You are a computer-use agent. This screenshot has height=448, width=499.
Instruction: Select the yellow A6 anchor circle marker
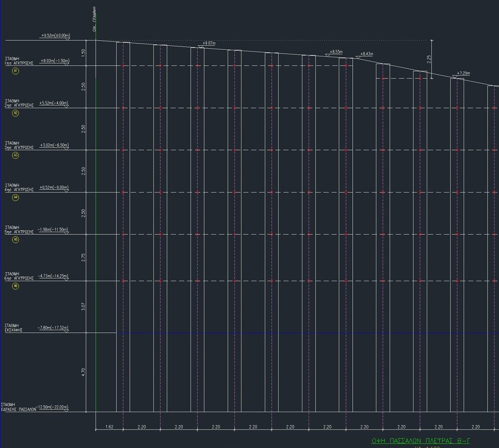coord(16,286)
